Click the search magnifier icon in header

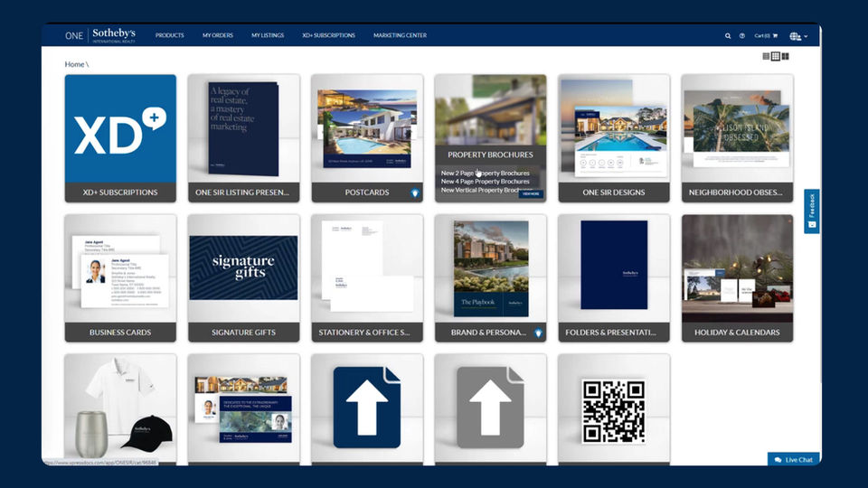[x=728, y=36]
